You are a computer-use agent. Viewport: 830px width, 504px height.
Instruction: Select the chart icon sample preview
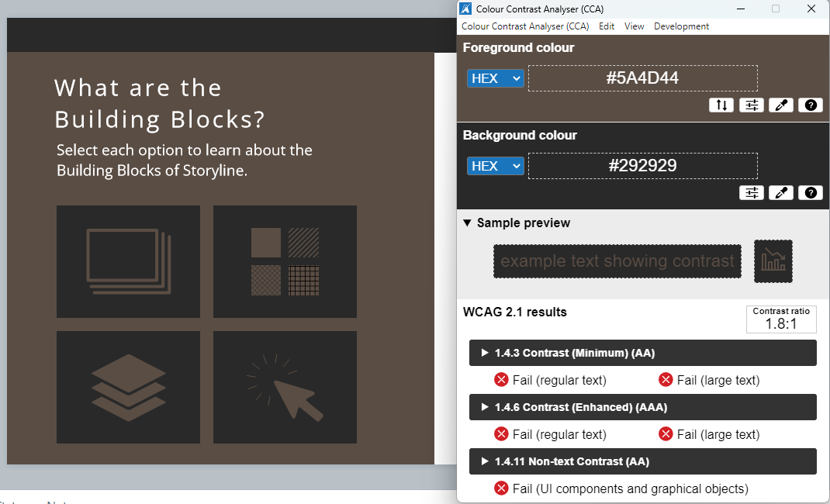click(x=773, y=261)
